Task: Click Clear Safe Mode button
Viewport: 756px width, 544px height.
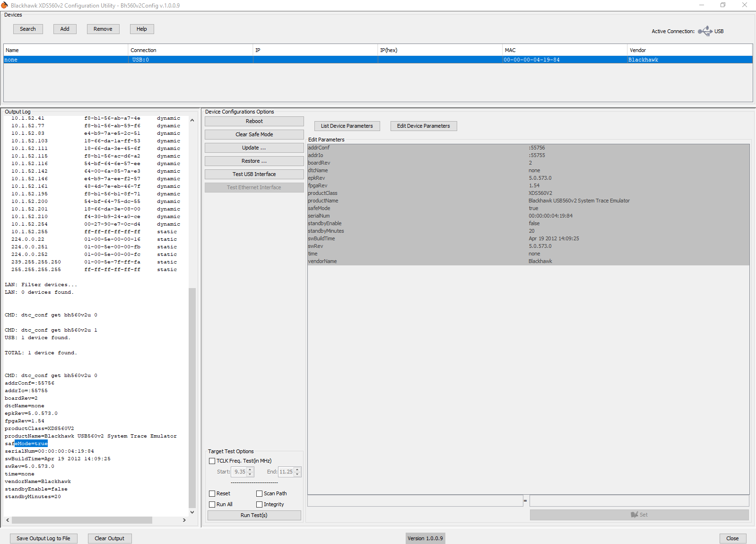Action: [x=254, y=134]
